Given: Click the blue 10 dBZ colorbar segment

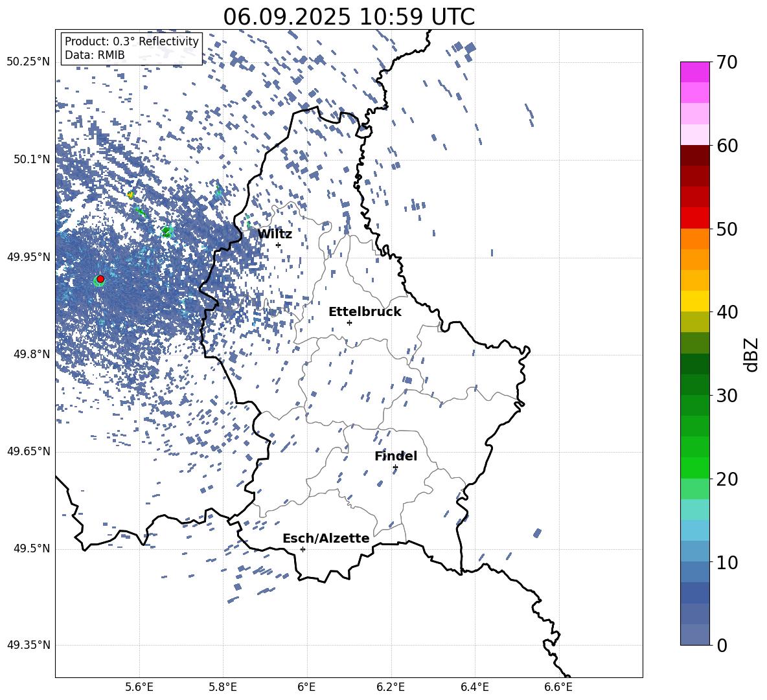Looking at the screenshot, I should (694, 551).
